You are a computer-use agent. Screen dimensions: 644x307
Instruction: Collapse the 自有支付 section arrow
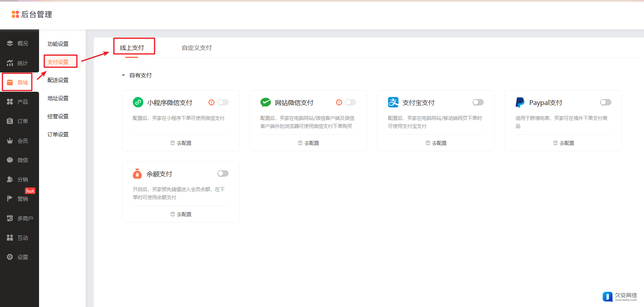124,75
